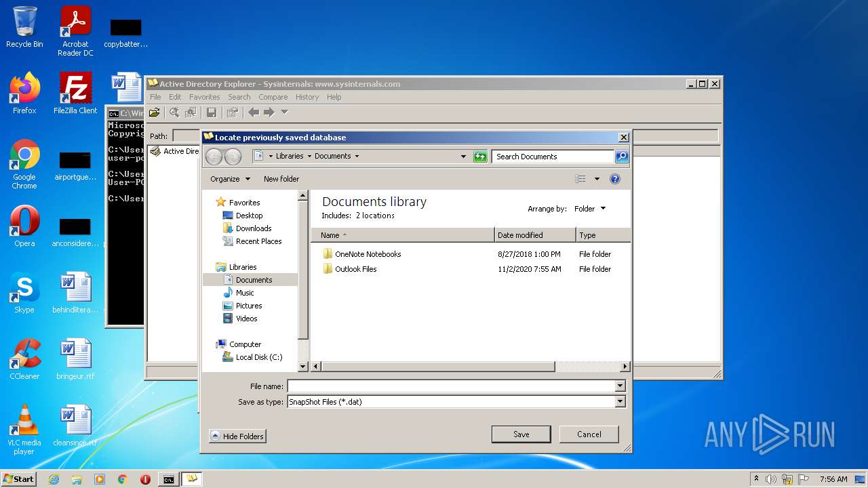The image size is (868, 488).
Task: Click the magnifier search icon in AD Explorer toolbar
Action: pos(174,112)
